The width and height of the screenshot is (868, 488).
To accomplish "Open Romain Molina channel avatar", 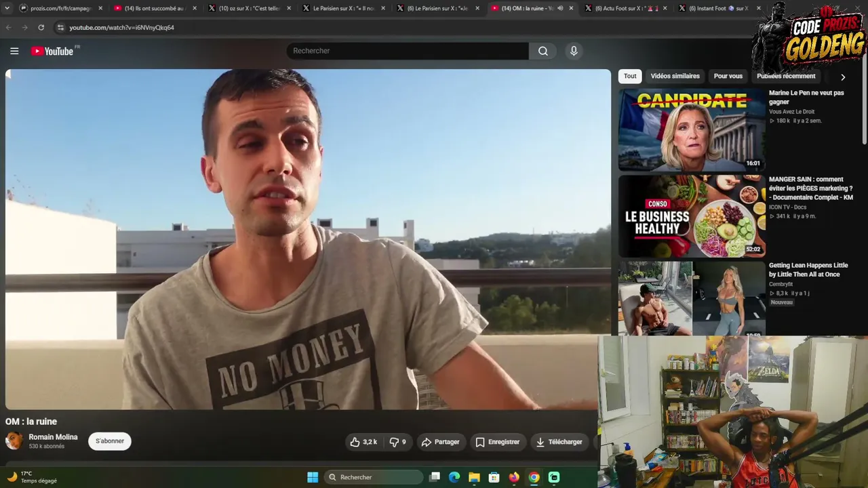I will coord(14,441).
